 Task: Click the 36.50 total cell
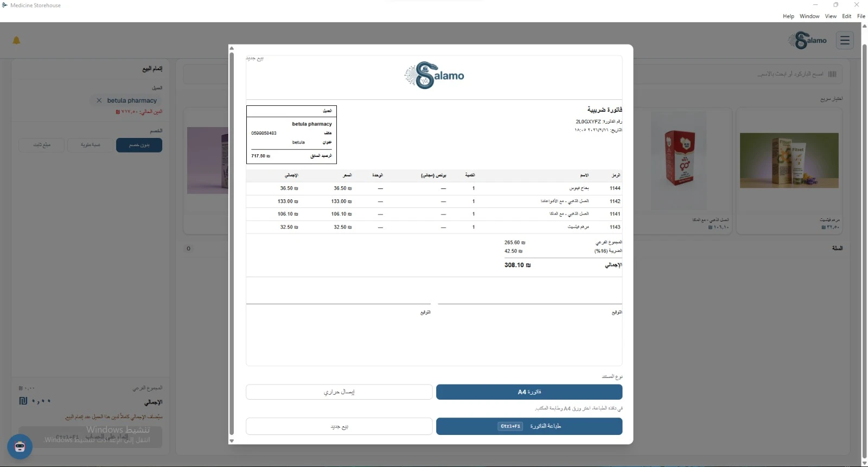tap(289, 188)
